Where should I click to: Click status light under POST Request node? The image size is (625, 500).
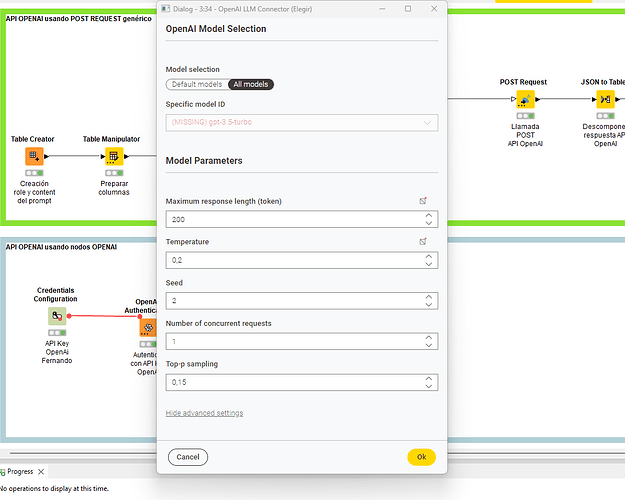(x=525, y=116)
